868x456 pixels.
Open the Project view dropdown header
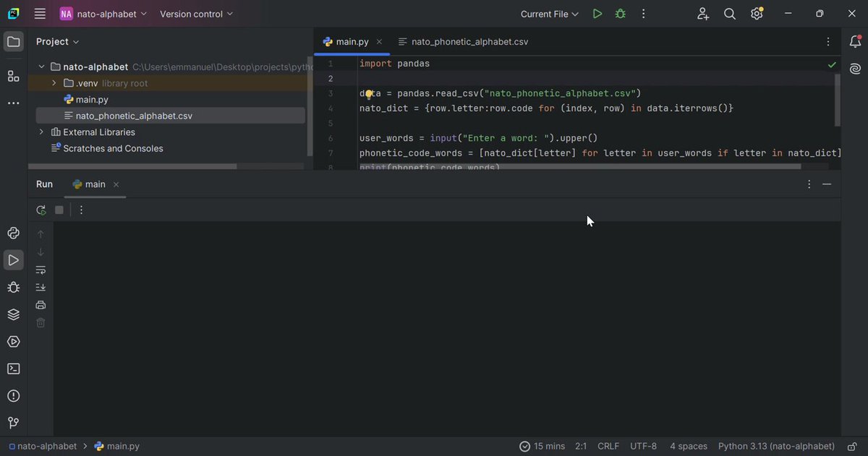[58, 42]
